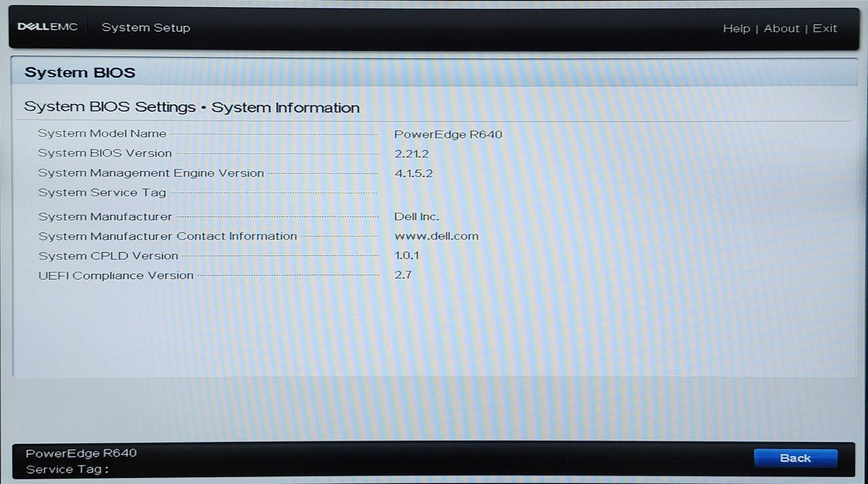Select the System Service Tag label
This screenshot has width=868, height=484.
(102, 193)
